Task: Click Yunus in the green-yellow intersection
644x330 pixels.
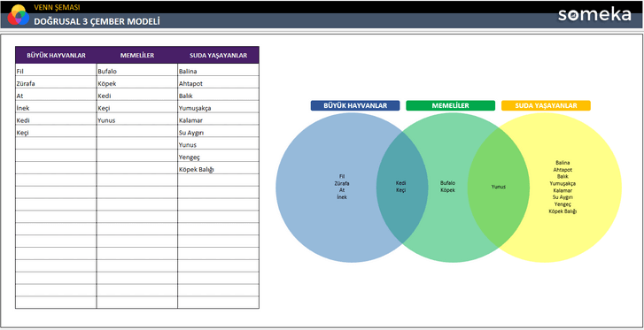Action: point(499,187)
